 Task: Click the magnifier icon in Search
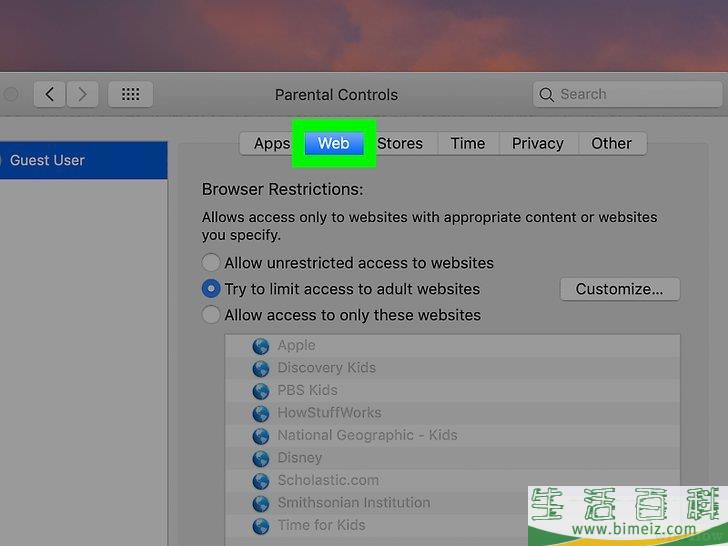546,95
